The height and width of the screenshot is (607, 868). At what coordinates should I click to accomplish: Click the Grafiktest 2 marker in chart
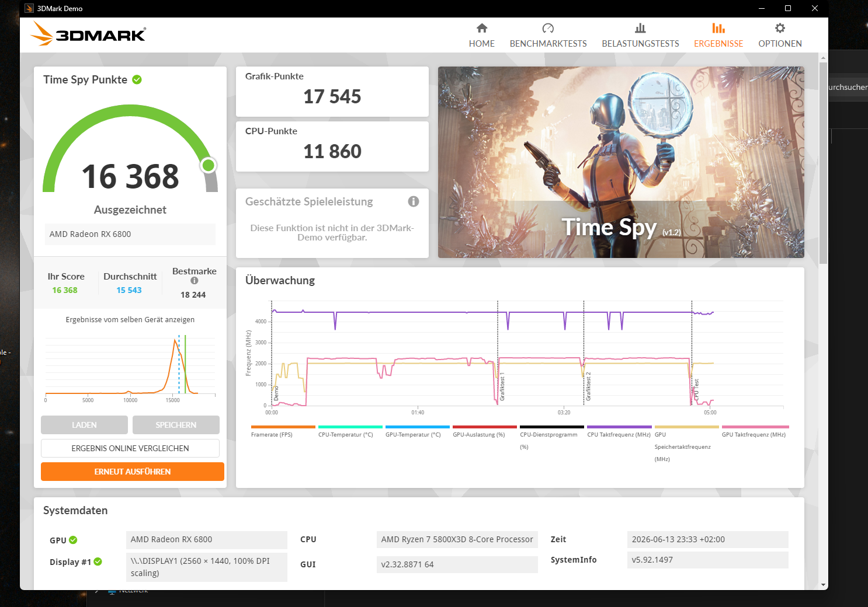pyautogui.click(x=588, y=386)
